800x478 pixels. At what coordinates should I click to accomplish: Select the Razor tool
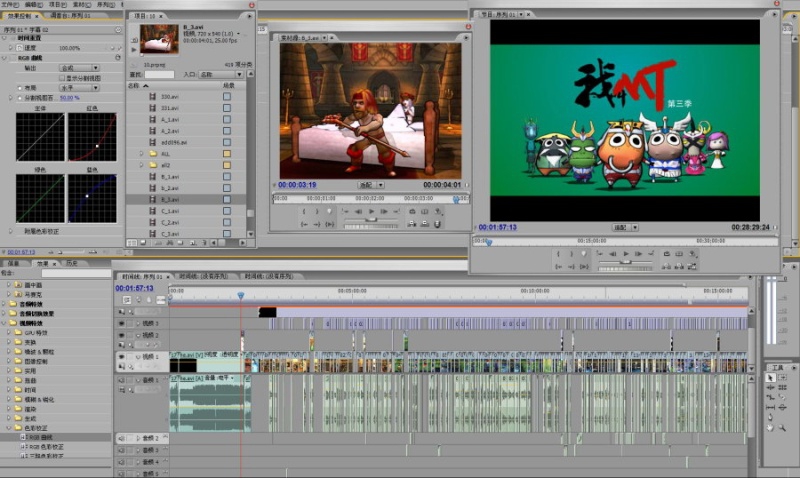pyautogui.click(x=782, y=397)
